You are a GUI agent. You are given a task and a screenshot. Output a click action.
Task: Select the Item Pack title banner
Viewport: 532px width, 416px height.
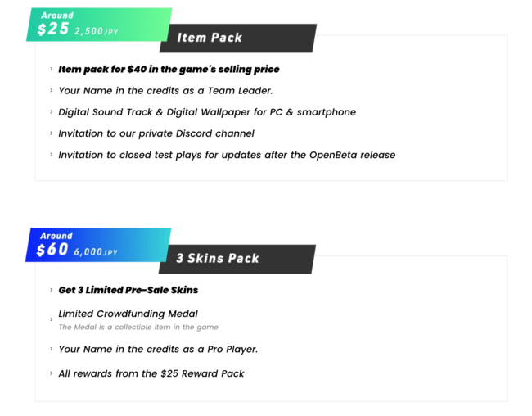click(238, 38)
